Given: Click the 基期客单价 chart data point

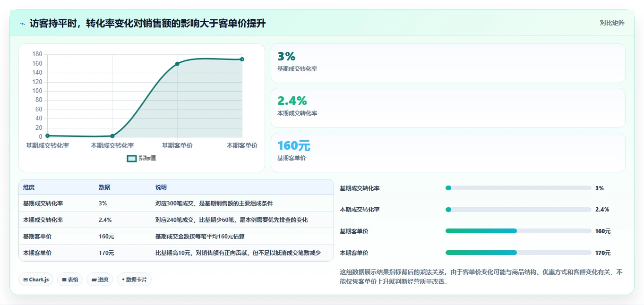Looking at the screenshot, I should (177, 64).
